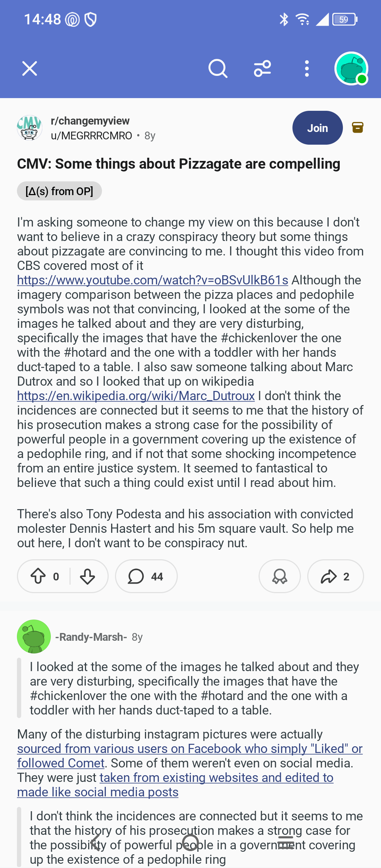
Task: Upvote the Pizzagate post
Action: click(38, 577)
